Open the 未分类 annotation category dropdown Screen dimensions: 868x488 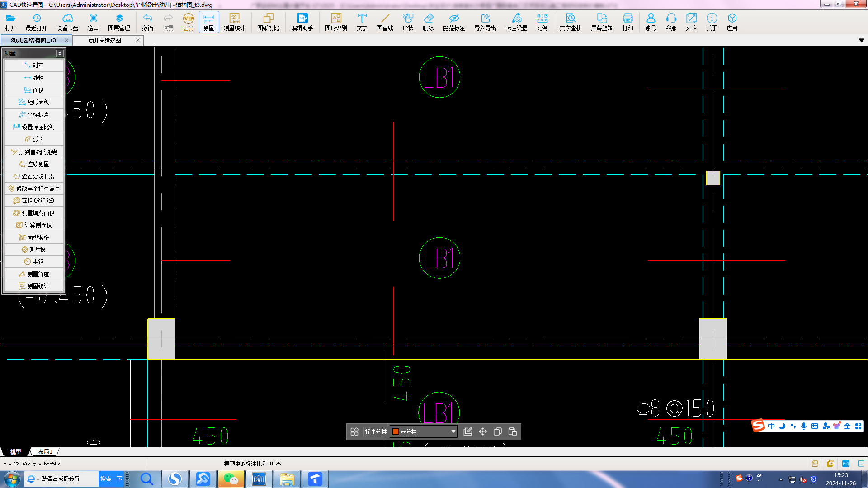pyautogui.click(x=453, y=432)
